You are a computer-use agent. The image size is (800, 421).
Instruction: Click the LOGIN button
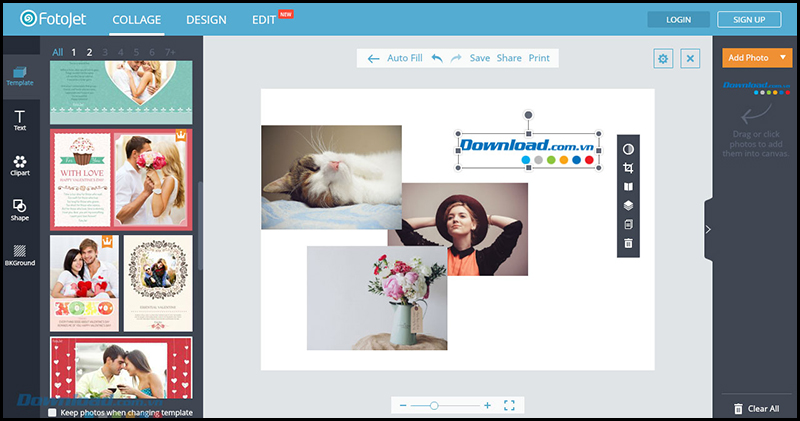(678, 19)
